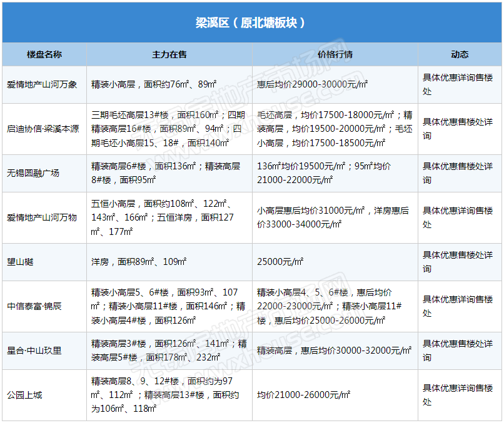Open the 星合·中山玖里 property name
Viewport: 504px width, 423px height.
[x=34, y=351]
